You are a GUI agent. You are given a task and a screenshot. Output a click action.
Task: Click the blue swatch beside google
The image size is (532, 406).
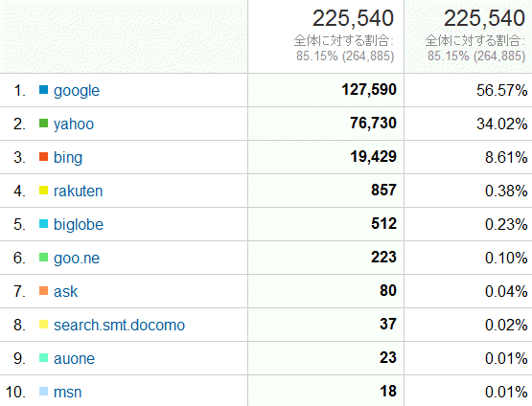click(43, 89)
